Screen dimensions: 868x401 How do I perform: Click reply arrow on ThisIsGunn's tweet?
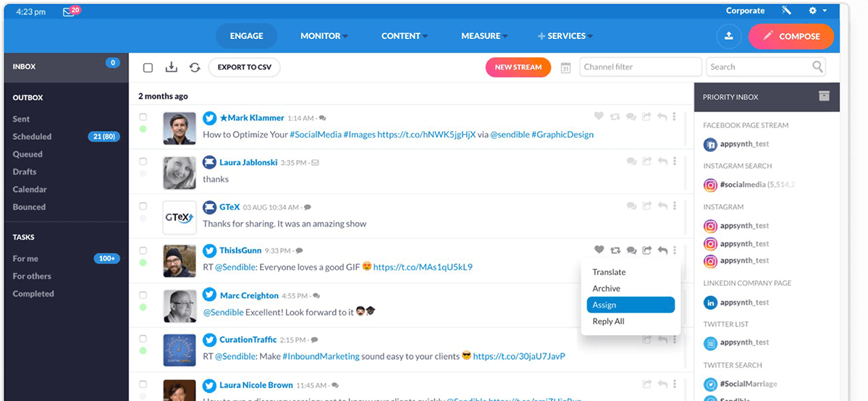(x=662, y=250)
